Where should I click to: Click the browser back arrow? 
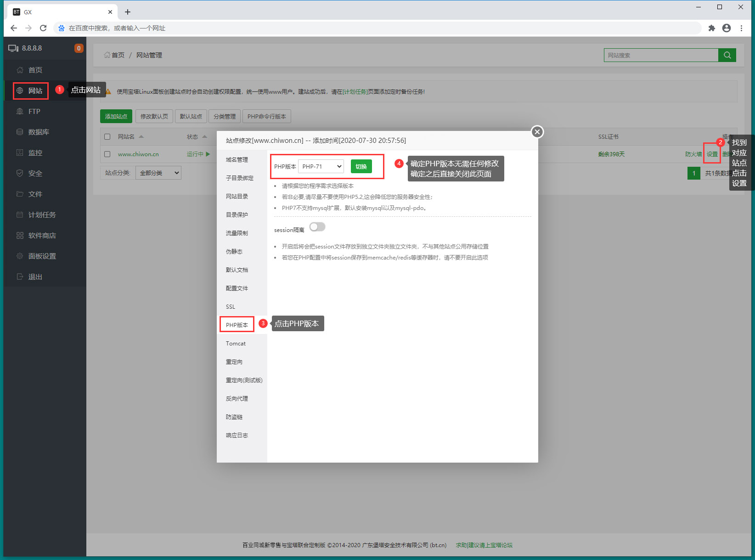pyautogui.click(x=14, y=28)
